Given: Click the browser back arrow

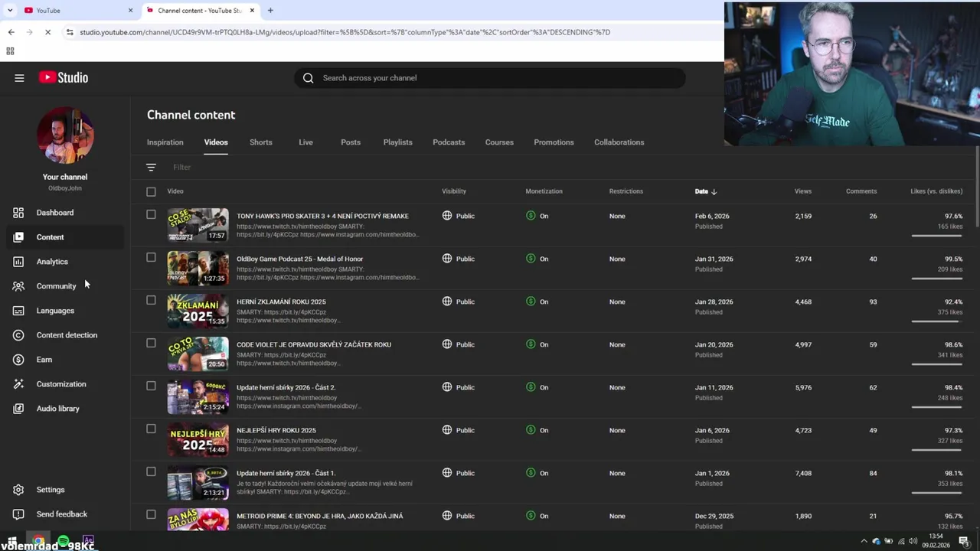Looking at the screenshot, I should tap(11, 32).
